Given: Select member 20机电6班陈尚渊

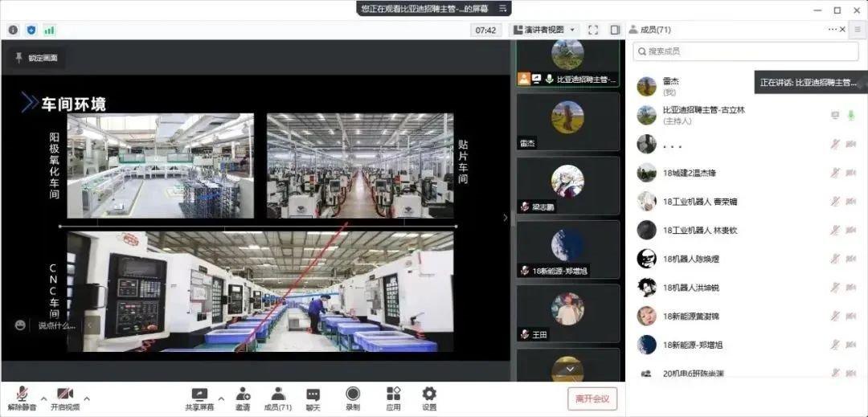Looking at the screenshot, I should 745,374.
